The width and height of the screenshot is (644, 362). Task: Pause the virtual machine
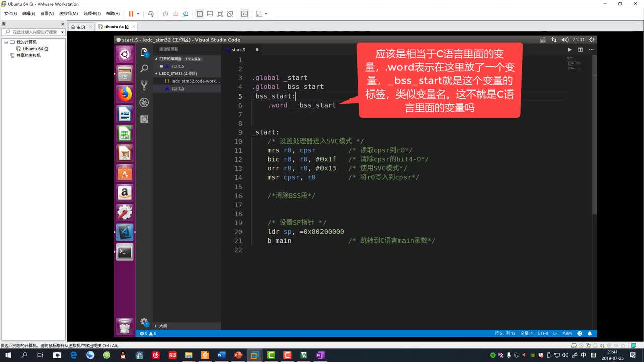131,14
